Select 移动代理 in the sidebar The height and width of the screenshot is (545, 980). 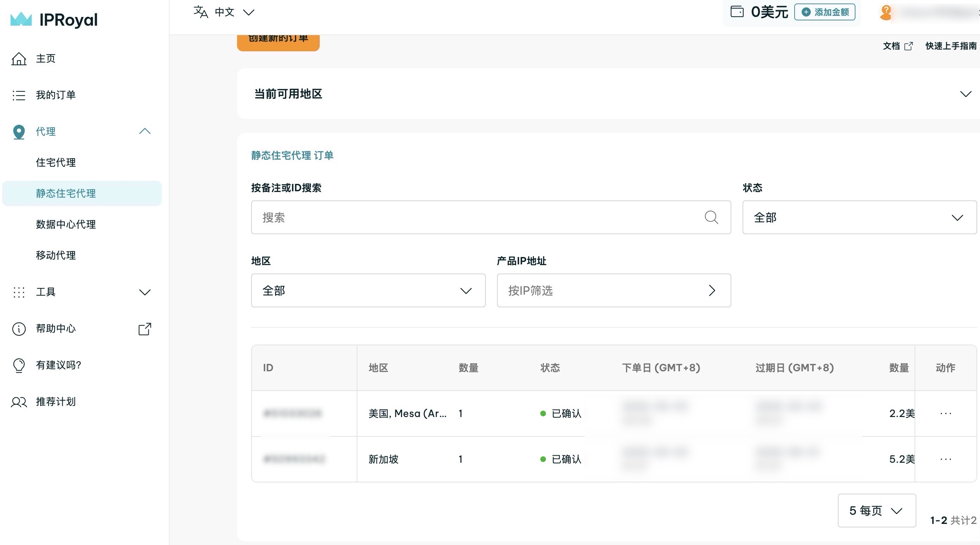(x=56, y=255)
